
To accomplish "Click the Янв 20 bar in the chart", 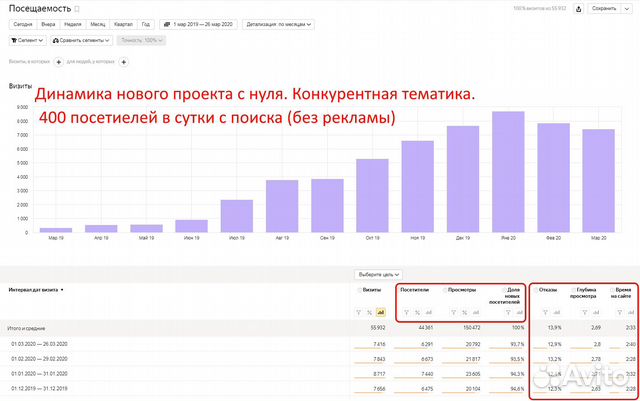I will (508, 172).
